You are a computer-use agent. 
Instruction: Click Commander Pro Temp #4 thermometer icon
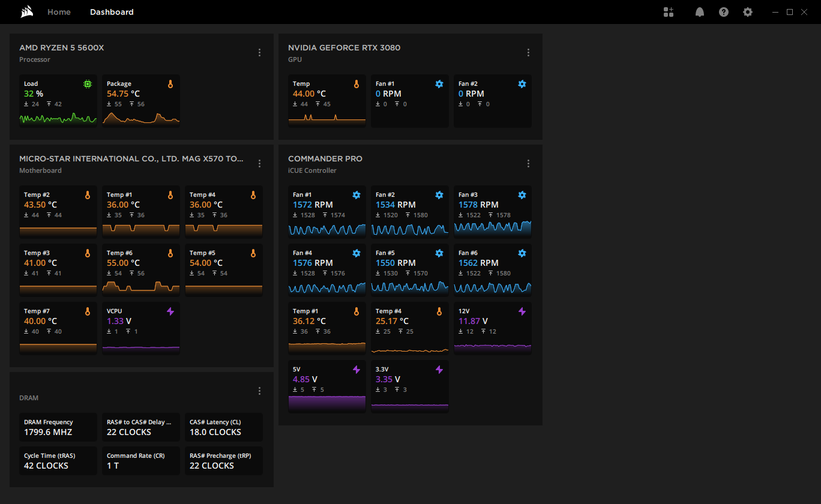[x=439, y=311]
